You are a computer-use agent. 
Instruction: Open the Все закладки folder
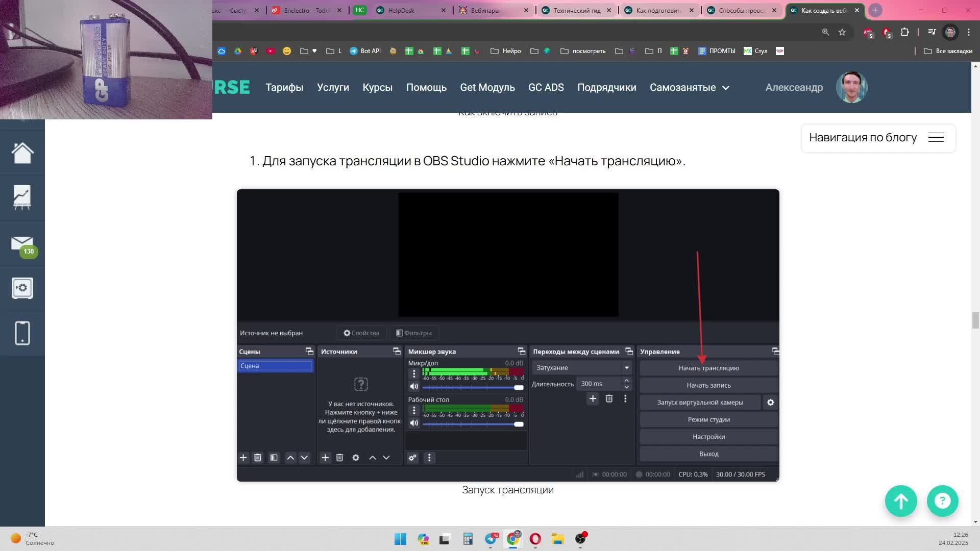[x=948, y=51]
